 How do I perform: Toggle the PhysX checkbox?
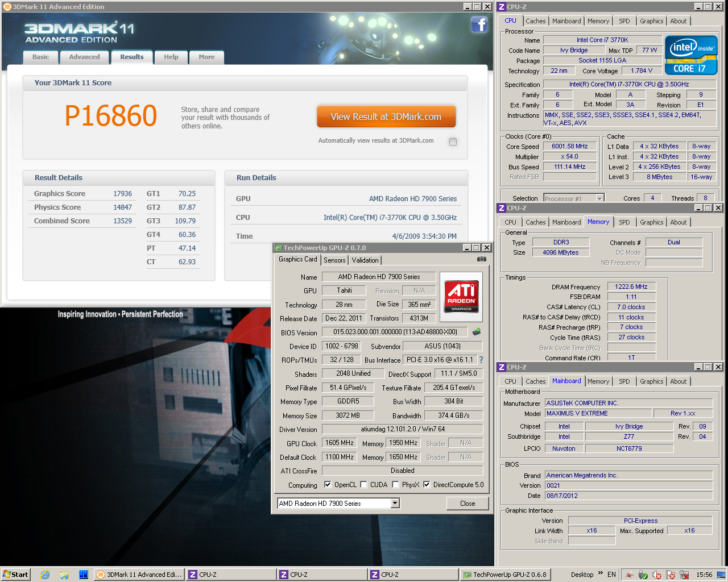pos(395,485)
